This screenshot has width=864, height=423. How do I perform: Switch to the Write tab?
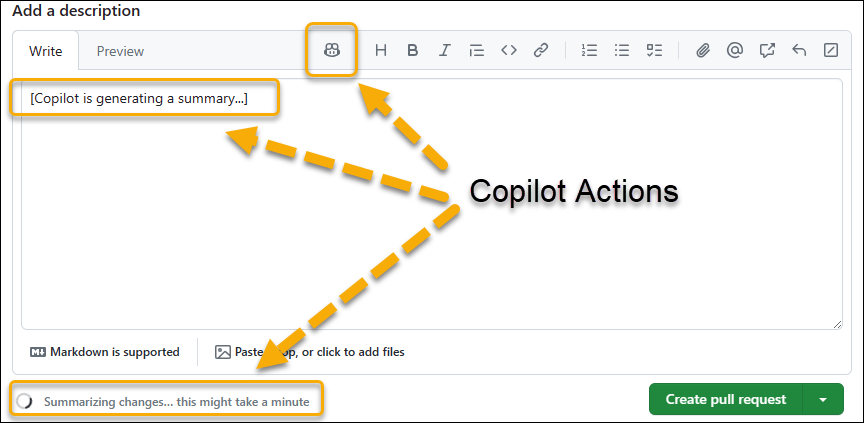[x=46, y=51]
